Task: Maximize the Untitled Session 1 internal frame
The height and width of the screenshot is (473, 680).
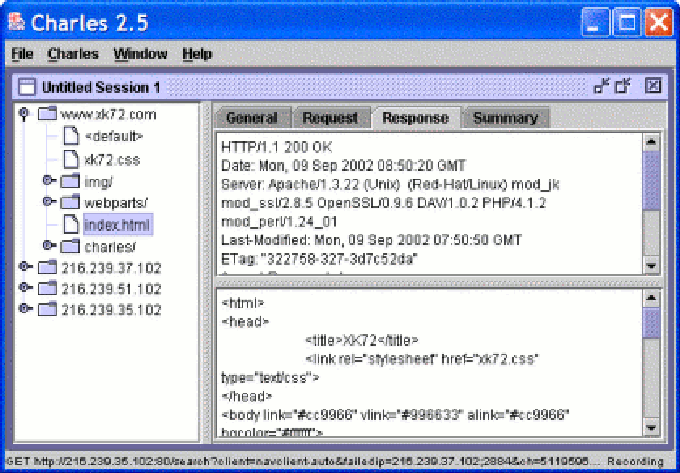Action: coord(623,86)
